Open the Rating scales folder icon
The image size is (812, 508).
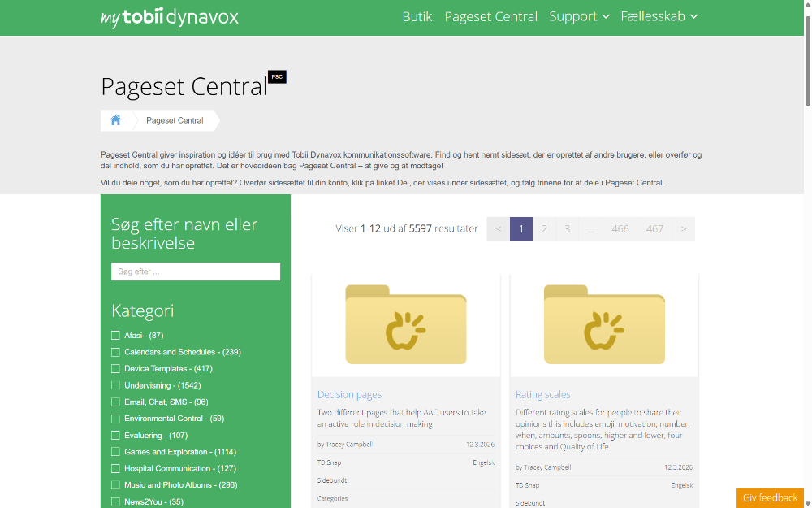tap(604, 325)
